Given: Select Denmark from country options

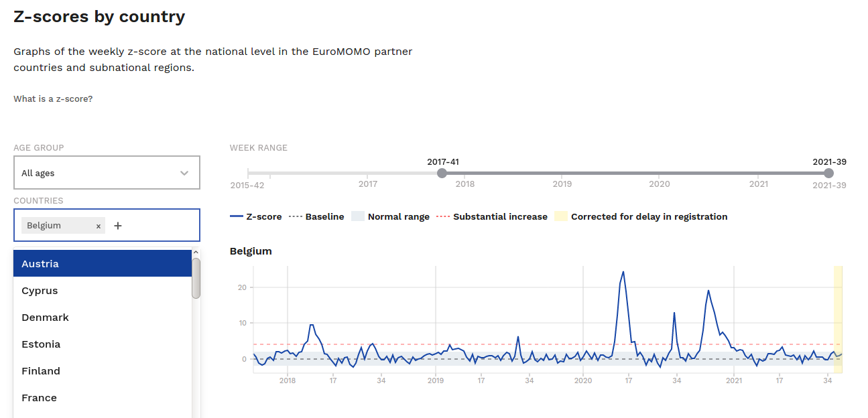Looking at the screenshot, I should pos(103,318).
